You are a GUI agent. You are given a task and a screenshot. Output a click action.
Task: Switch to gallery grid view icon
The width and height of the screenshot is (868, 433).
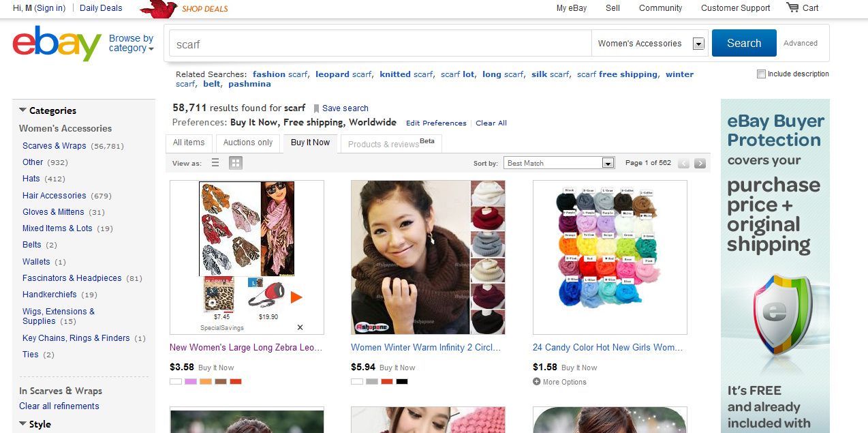pos(235,163)
